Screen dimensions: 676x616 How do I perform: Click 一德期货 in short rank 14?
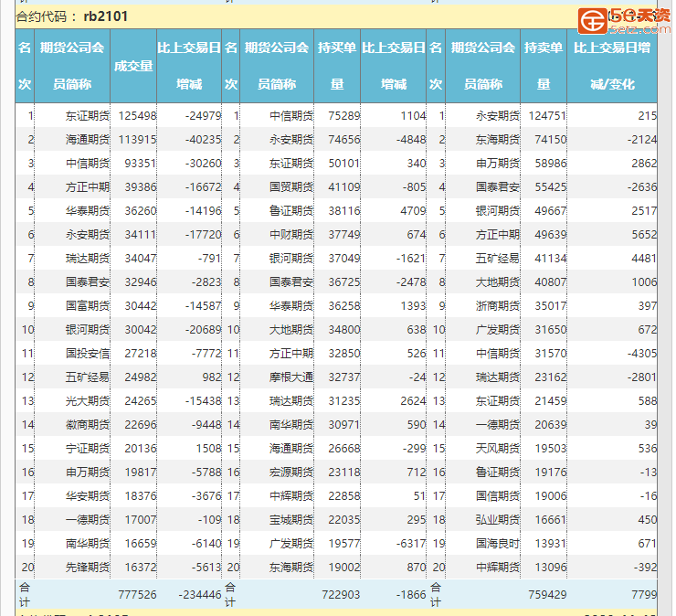click(x=498, y=424)
